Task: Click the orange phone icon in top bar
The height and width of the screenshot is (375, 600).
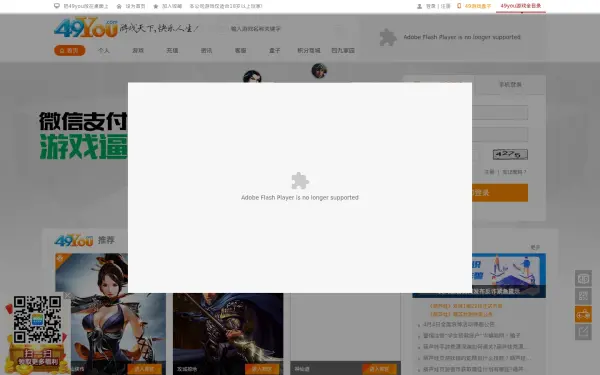Action: click(459, 6)
